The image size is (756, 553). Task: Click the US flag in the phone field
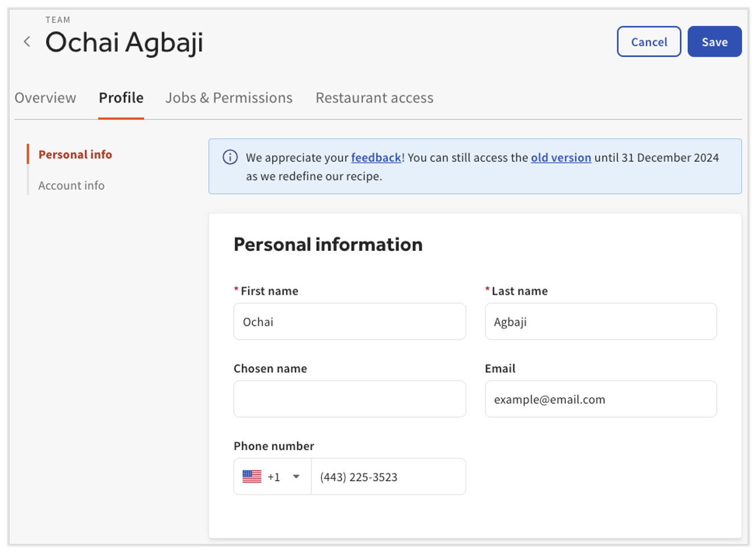252,476
